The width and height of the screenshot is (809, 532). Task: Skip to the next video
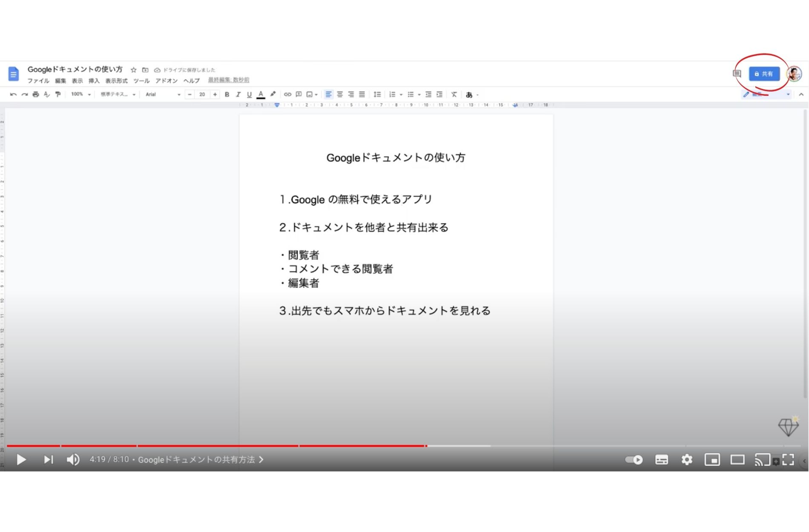[49, 460]
